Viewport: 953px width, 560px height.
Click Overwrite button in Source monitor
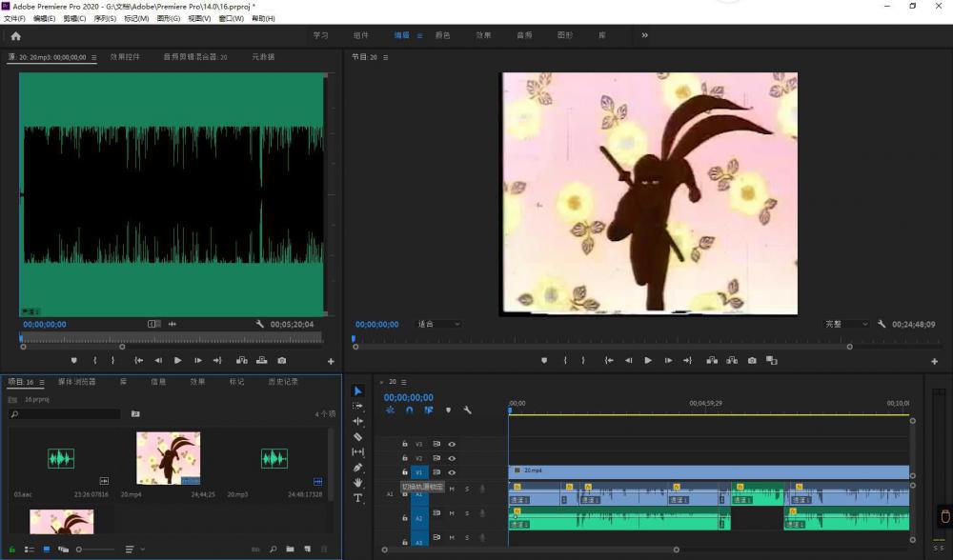(262, 360)
